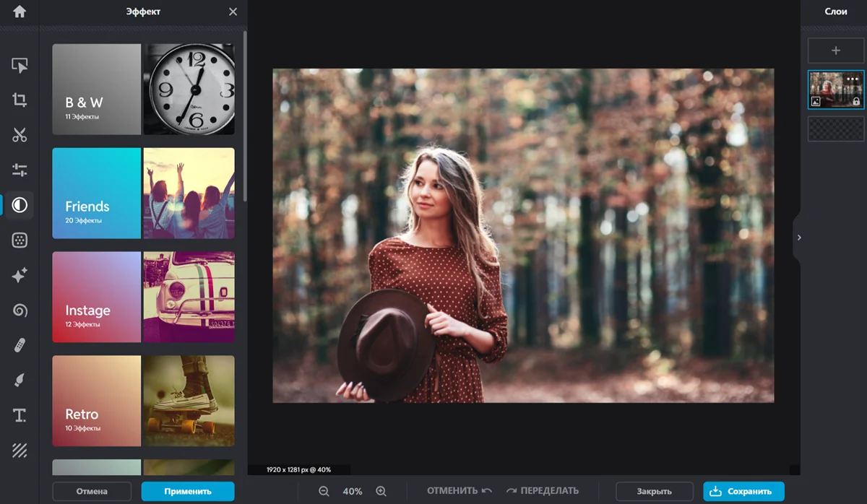Viewport: 867px width, 504px height.
Task: Close the Эффект panel
Action: pyautogui.click(x=233, y=12)
